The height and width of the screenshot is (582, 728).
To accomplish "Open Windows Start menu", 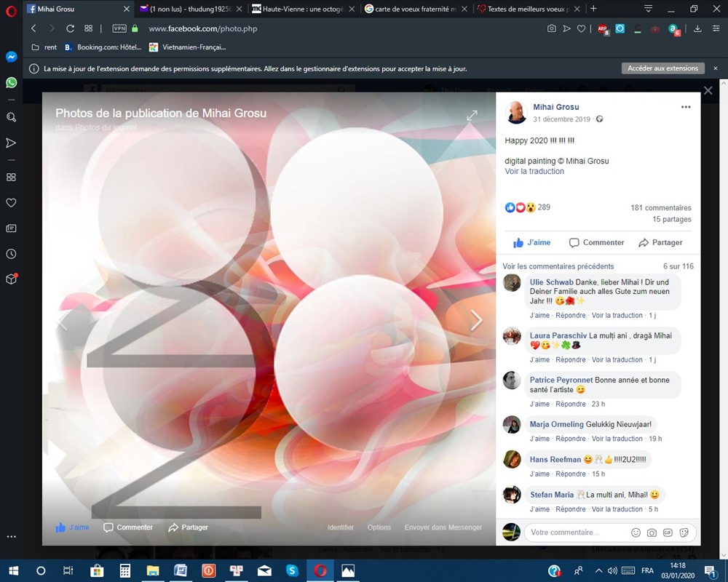I will pos(13,571).
